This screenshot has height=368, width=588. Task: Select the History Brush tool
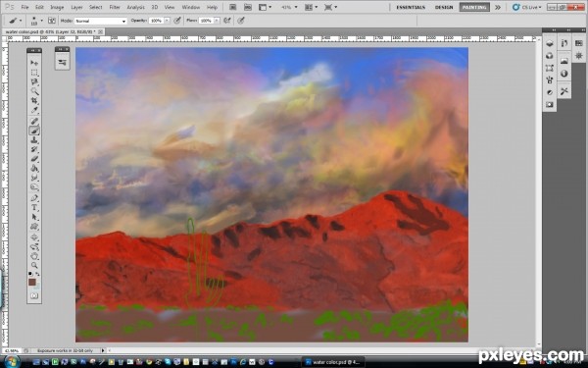coord(34,149)
